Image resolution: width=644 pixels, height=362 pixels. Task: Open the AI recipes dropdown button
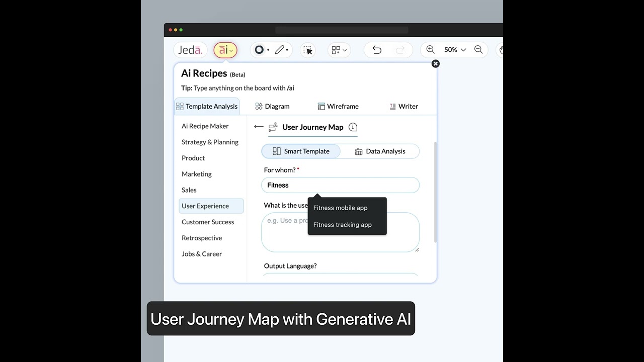tap(225, 50)
